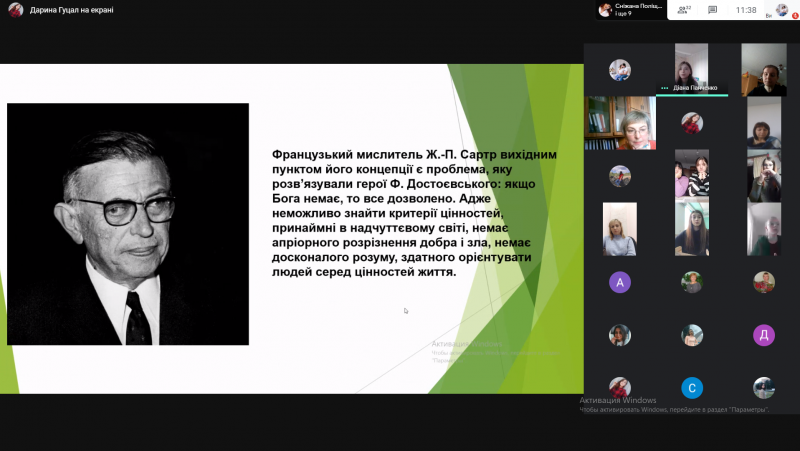Select the magenta 'Д' participant avatar
The image size is (800, 451).
point(764,335)
